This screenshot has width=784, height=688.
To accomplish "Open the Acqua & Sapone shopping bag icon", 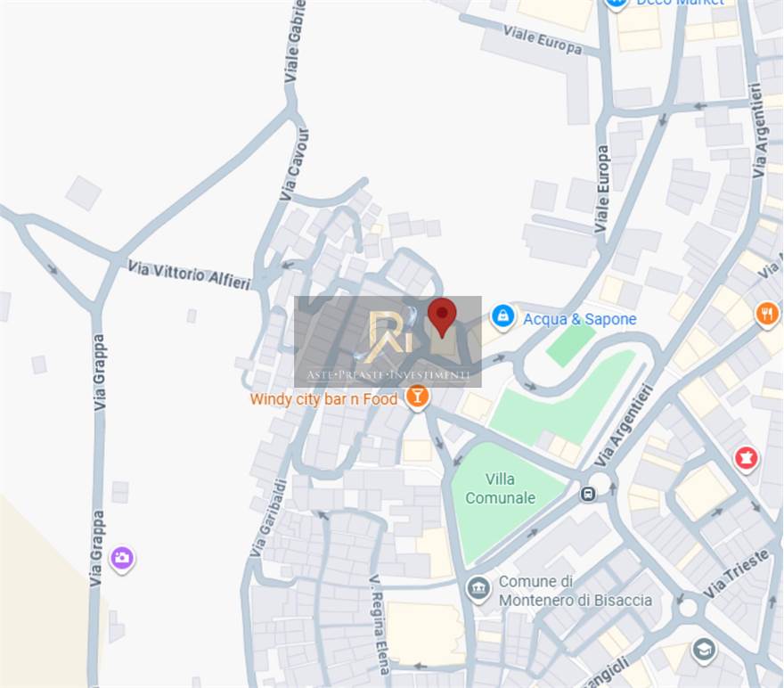I will tap(503, 317).
